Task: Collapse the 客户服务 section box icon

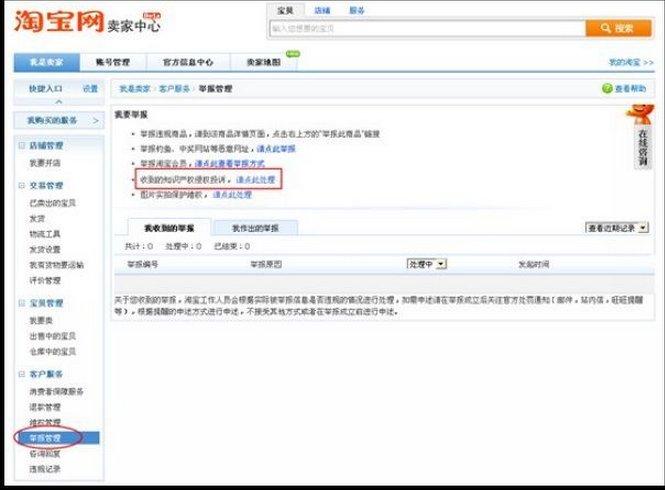Action: tap(22, 374)
